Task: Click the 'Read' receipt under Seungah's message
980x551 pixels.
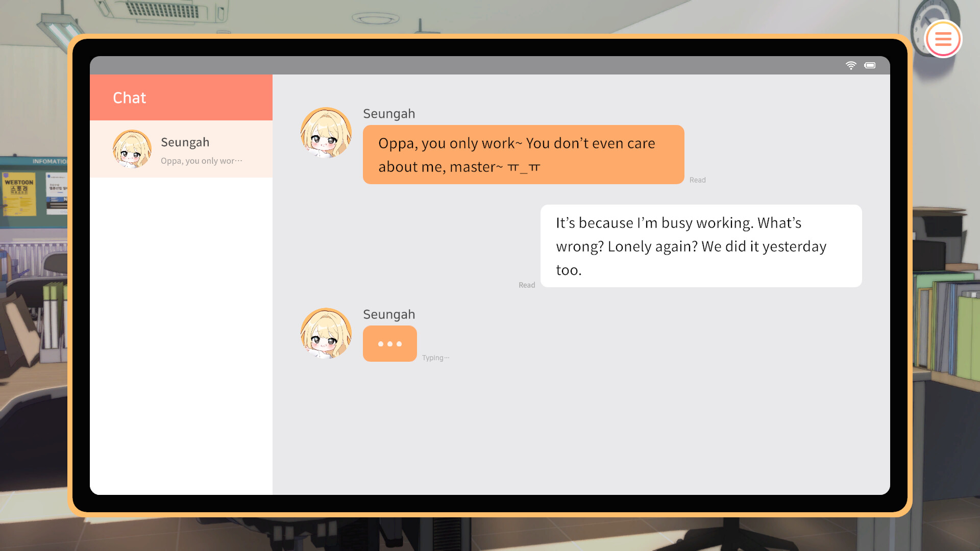Action: pyautogui.click(x=697, y=180)
